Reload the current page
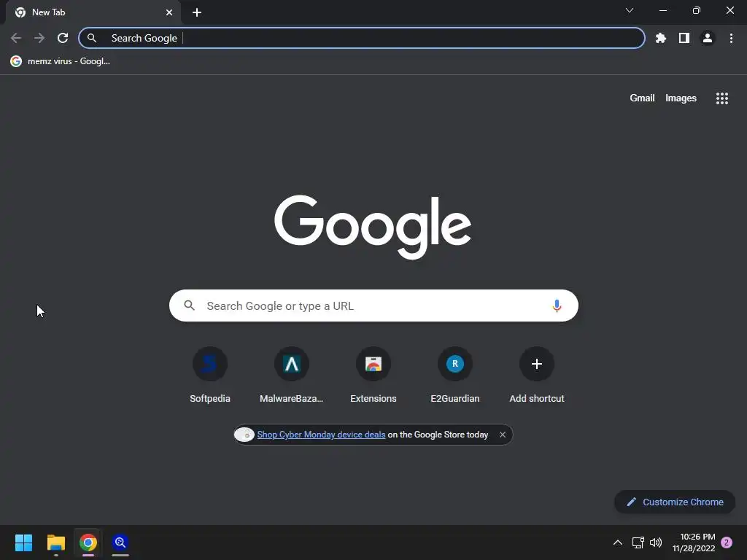Screen dimensions: 747x560 63,38
